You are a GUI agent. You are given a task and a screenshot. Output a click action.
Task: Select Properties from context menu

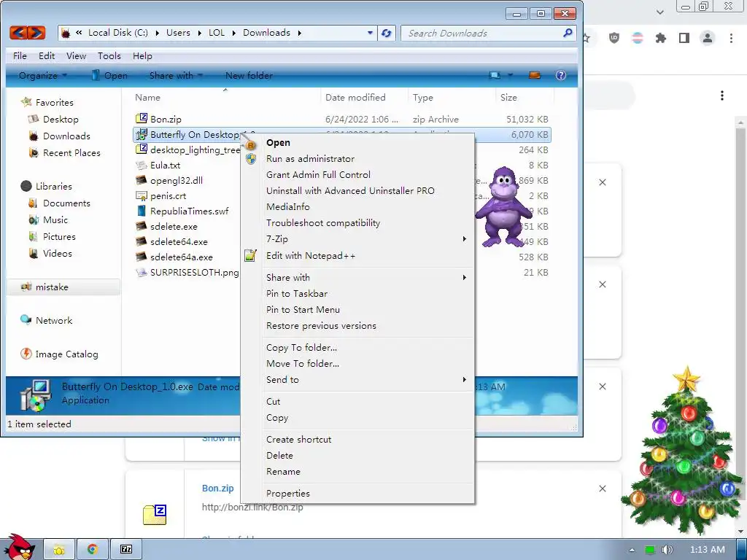click(x=287, y=494)
